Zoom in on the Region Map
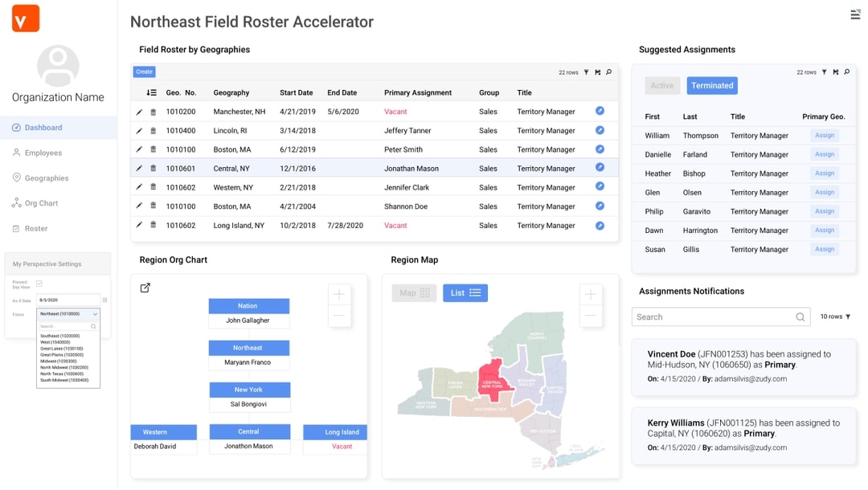The width and height of the screenshot is (868, 490). [591, 295]
